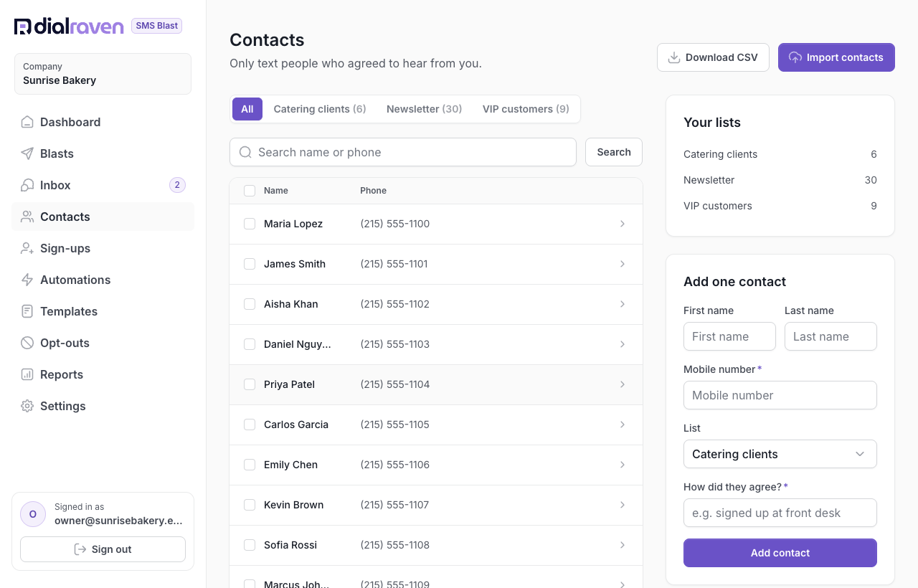Click the Settings gear icon

[27, 406]
